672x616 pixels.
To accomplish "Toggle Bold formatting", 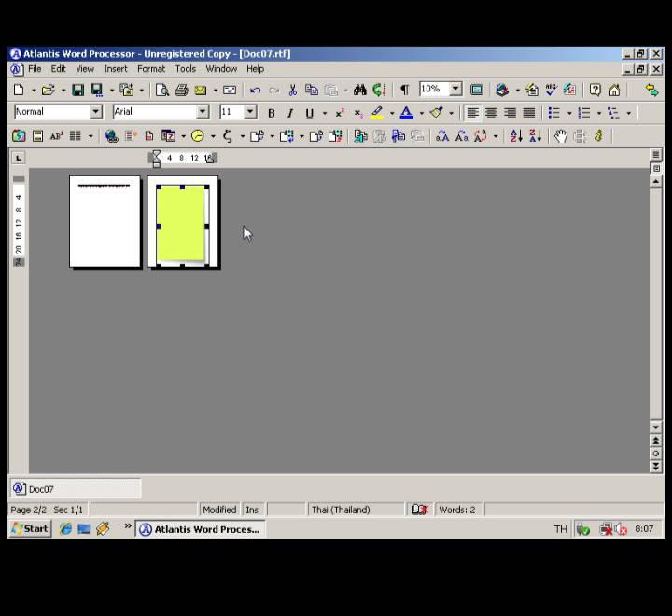I will coord(272,113).
